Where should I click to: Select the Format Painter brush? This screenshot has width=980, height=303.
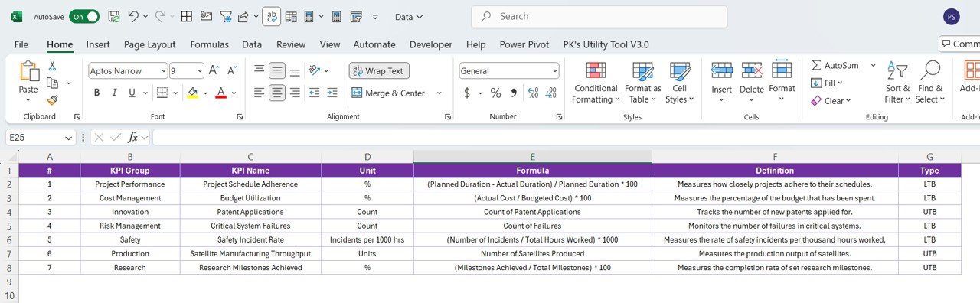point(53,99)
